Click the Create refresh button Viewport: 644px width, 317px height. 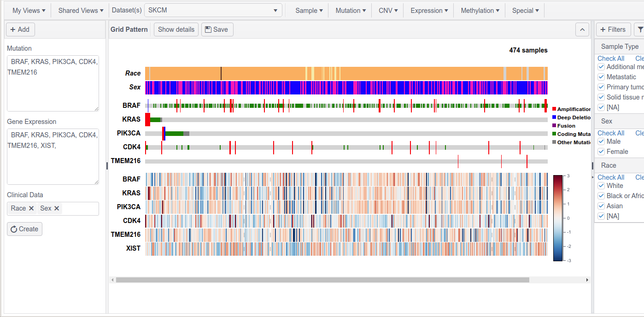(x=24, y=229)
